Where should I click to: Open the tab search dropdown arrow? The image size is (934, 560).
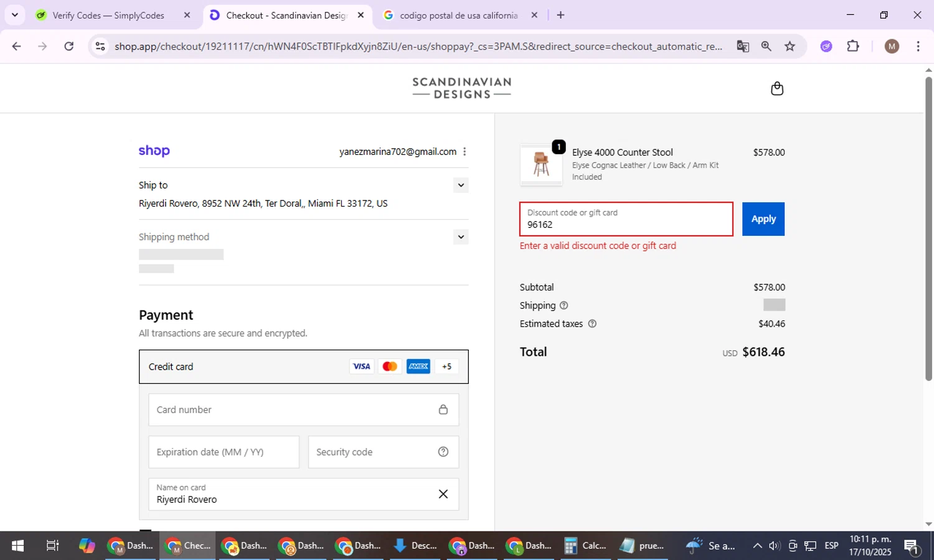(x=15, y=15)
